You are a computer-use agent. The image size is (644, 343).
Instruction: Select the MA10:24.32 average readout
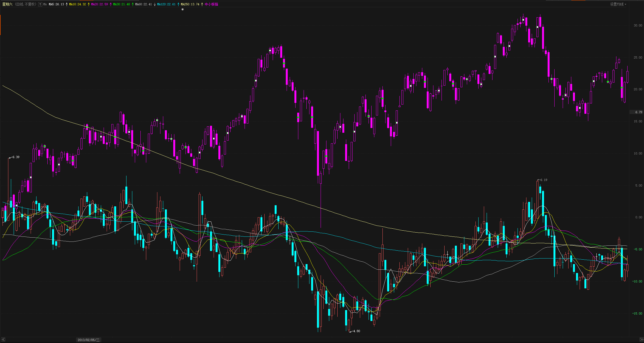[x=77, y=4]
